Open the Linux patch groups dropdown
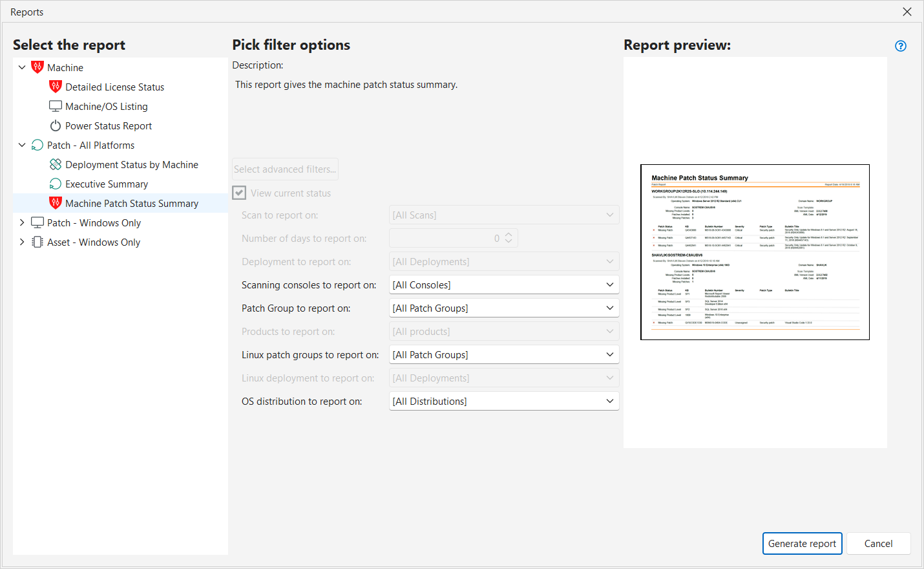 coord(504,354)
